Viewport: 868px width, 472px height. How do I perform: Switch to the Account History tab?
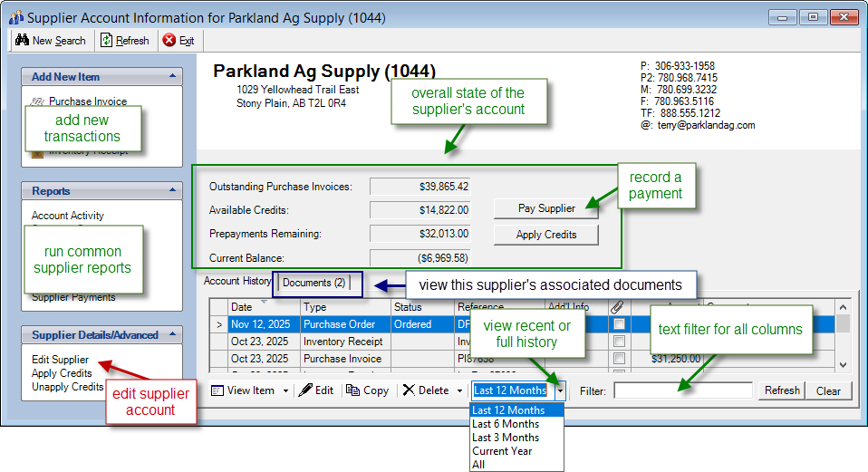[x=236, y=281]
